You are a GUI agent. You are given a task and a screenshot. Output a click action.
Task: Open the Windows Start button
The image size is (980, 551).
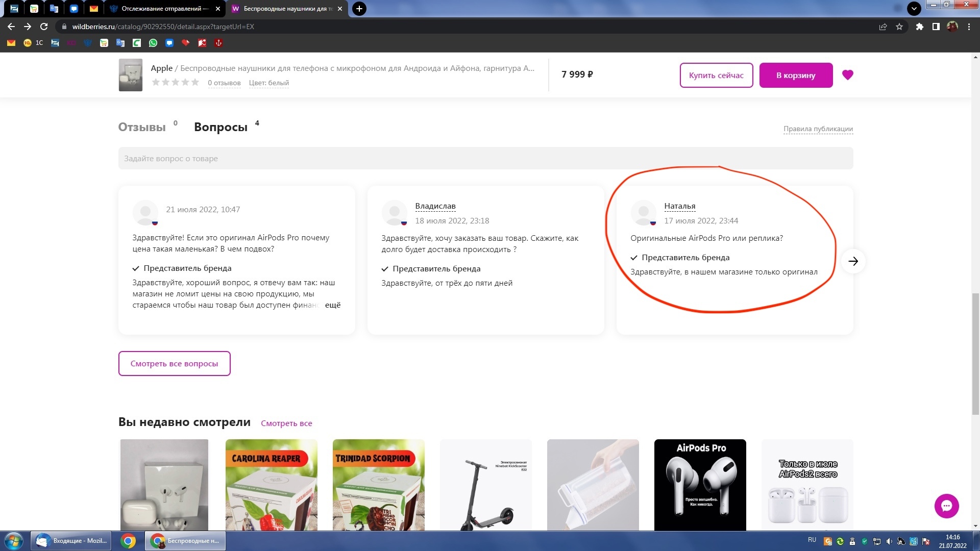click(x=14, y=541)
